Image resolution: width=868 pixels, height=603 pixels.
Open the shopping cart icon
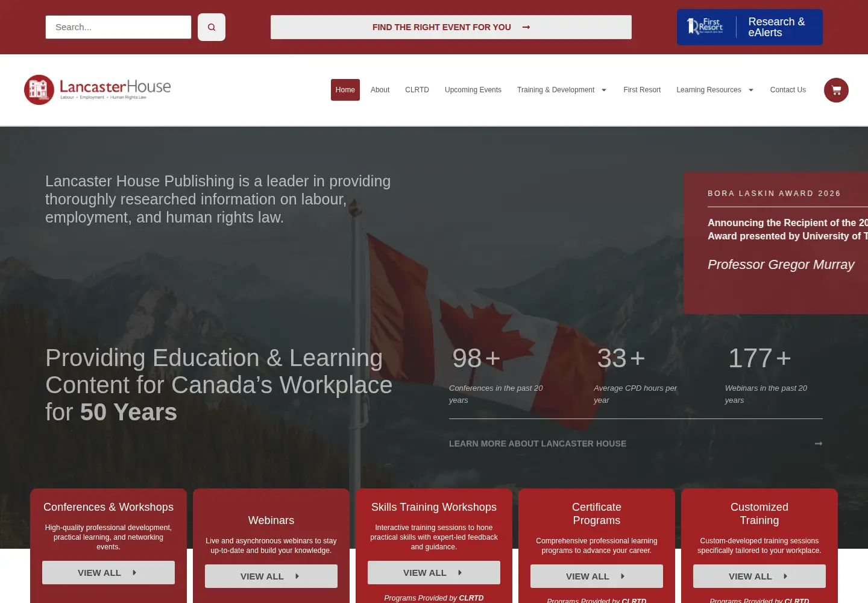click(x=836, y=90)
